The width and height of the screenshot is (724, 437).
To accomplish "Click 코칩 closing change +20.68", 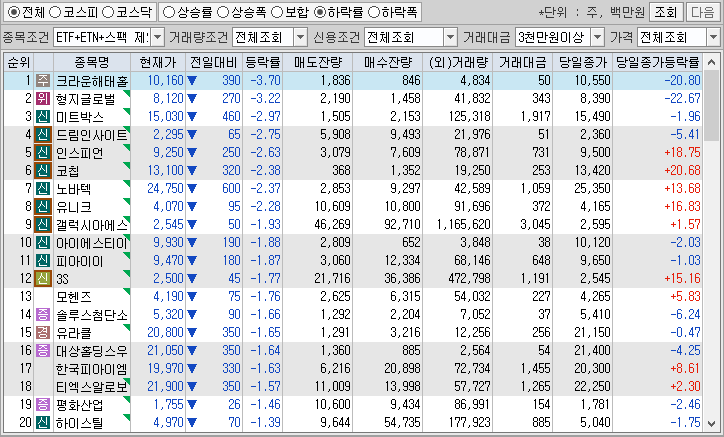I will 682,170.
